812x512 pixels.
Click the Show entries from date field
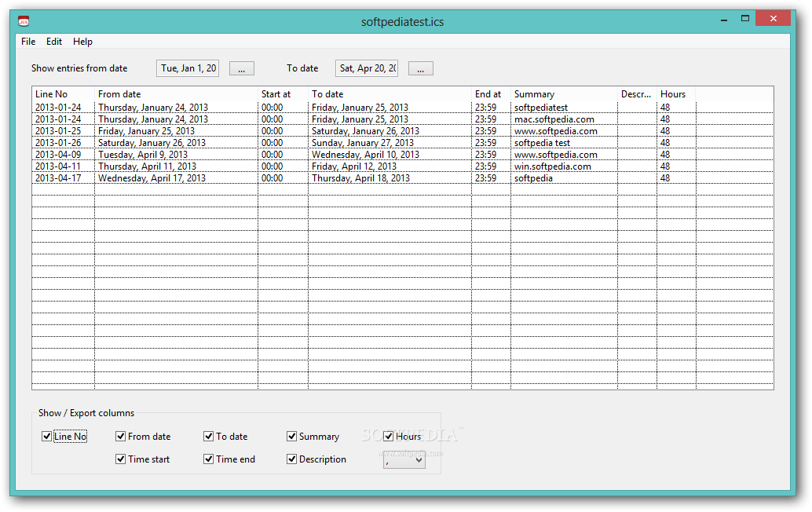188,68
